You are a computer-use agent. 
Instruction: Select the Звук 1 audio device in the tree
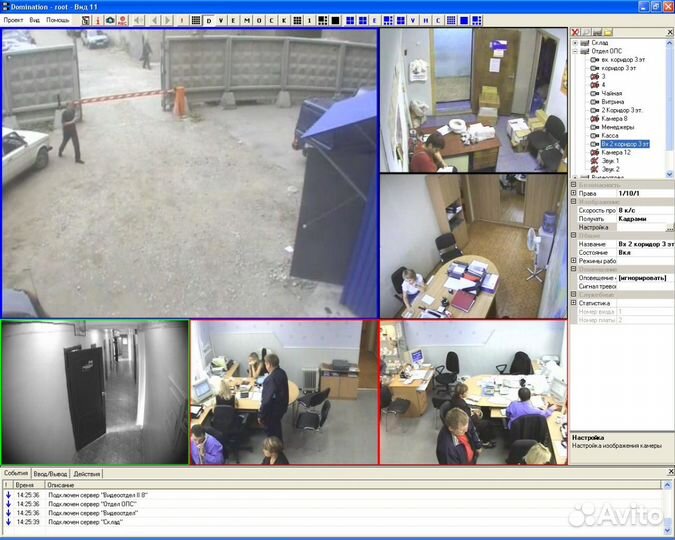(x=609, y=160)
